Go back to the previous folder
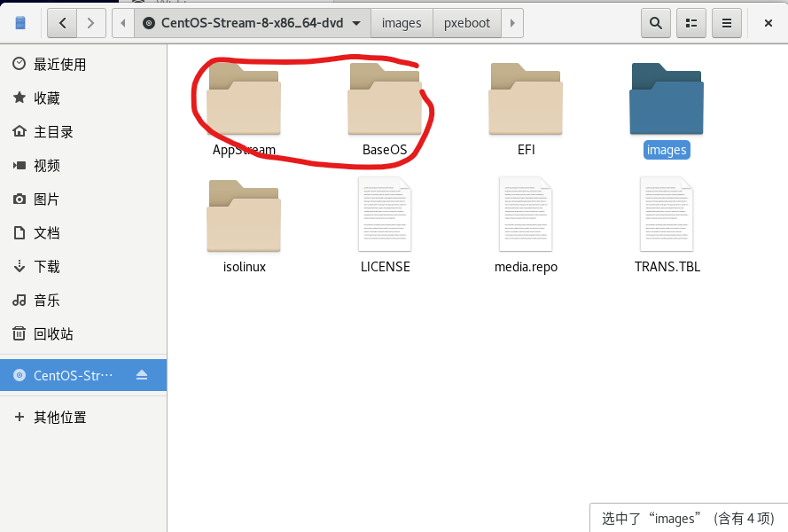The height and width of the screenshot is (532, 788). 62,23
